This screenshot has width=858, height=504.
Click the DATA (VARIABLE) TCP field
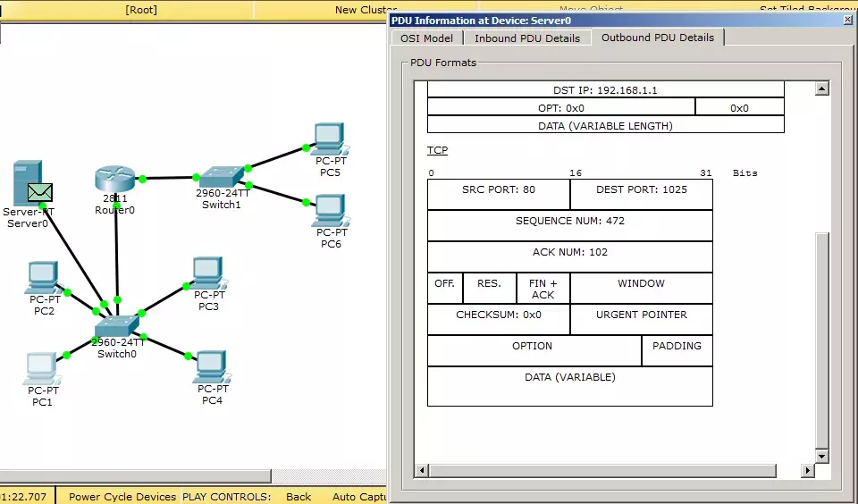tap(569, 386)
